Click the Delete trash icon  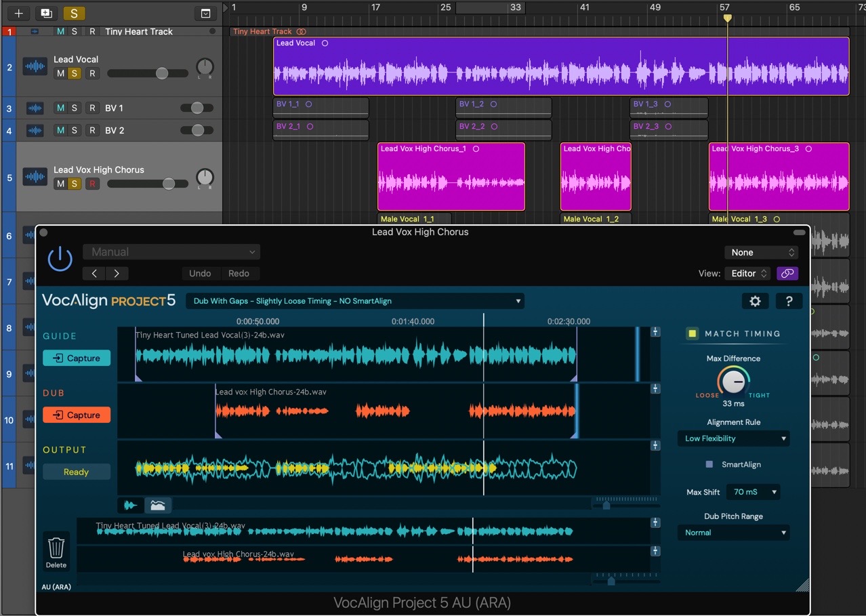click(56, 548)
